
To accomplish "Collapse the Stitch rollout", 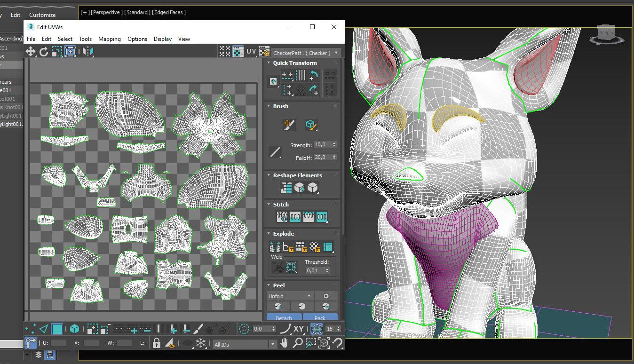I will (x=269, y=205).
